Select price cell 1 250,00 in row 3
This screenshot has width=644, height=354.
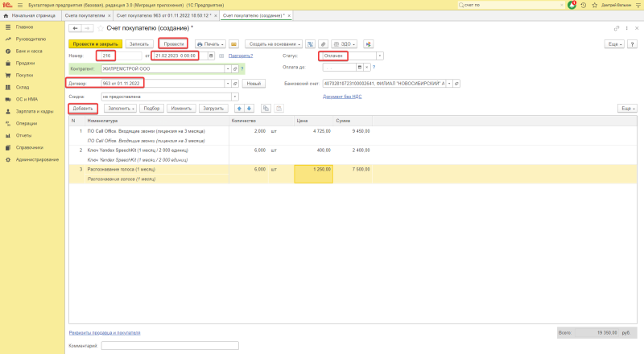pos(313,174)
